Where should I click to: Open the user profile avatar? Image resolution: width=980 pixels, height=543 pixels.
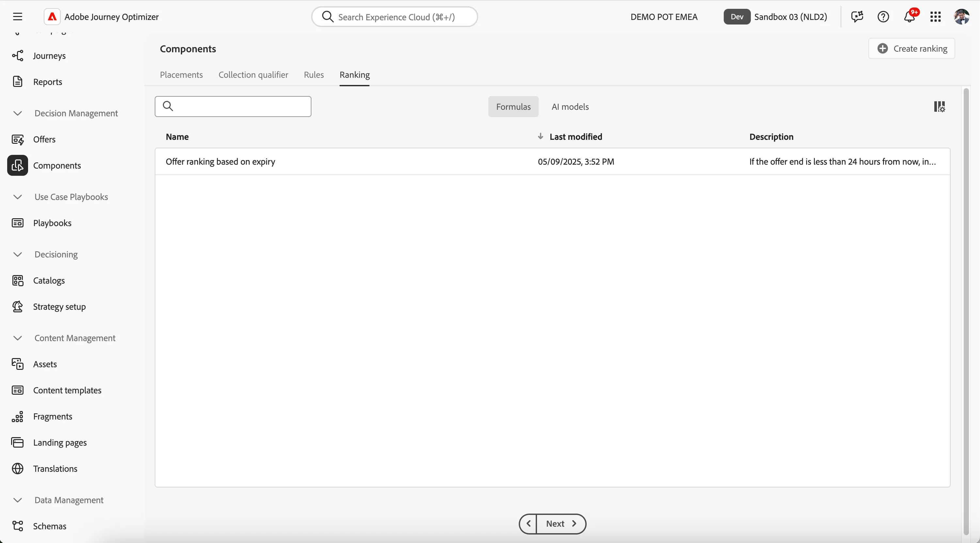tap(961, 17)
